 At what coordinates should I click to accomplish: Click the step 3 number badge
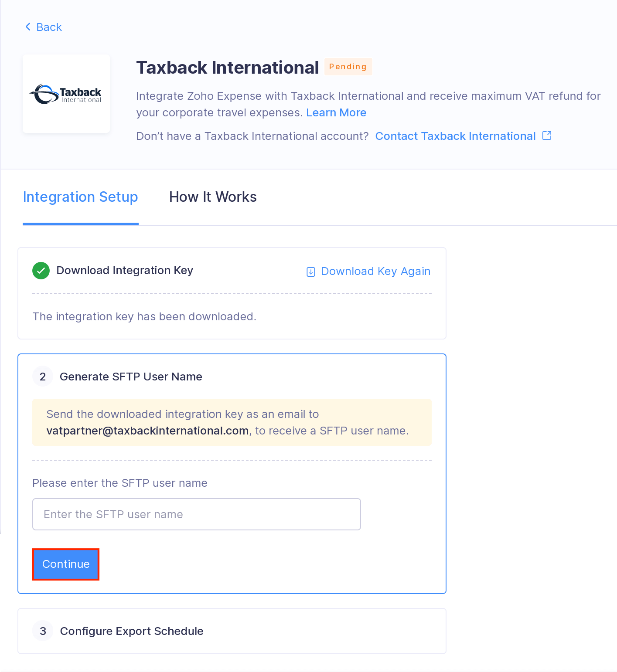coord(43,631)
